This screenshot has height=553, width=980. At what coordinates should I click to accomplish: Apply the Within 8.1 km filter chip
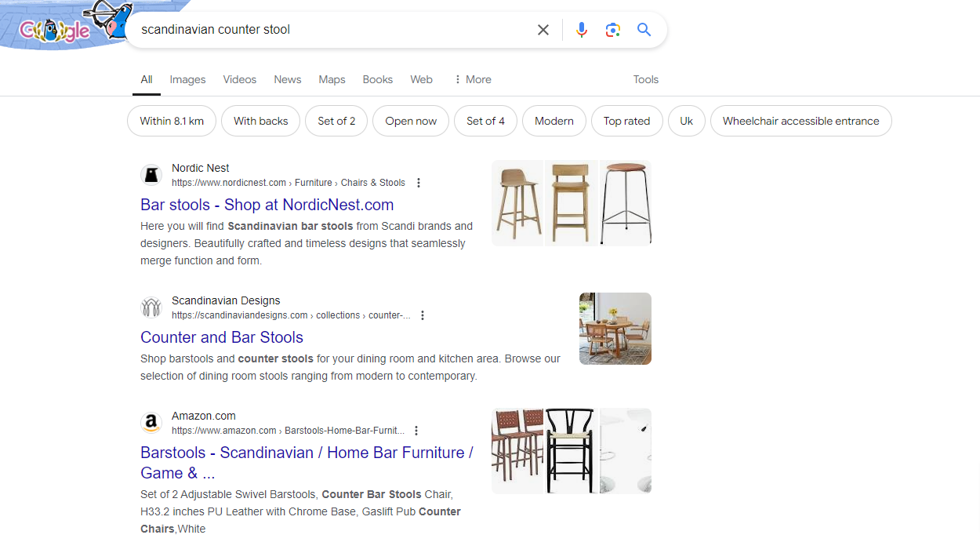[172, 121]
